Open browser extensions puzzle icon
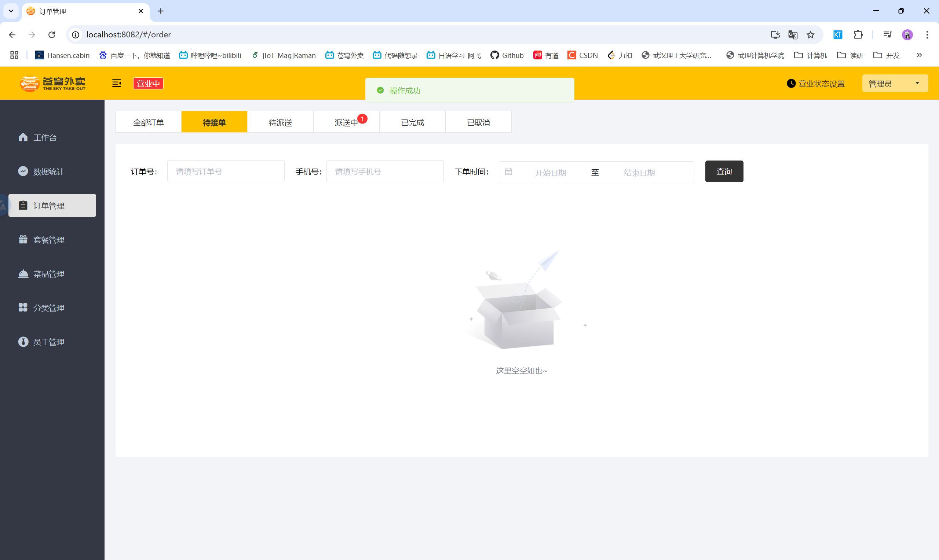Viewport: 939px width, 560px height. click(x=858, y=35)
